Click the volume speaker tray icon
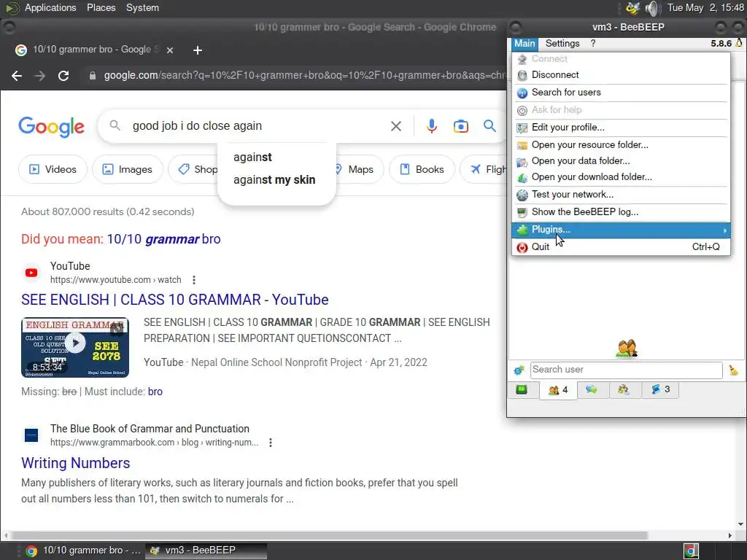 [651, 8]
